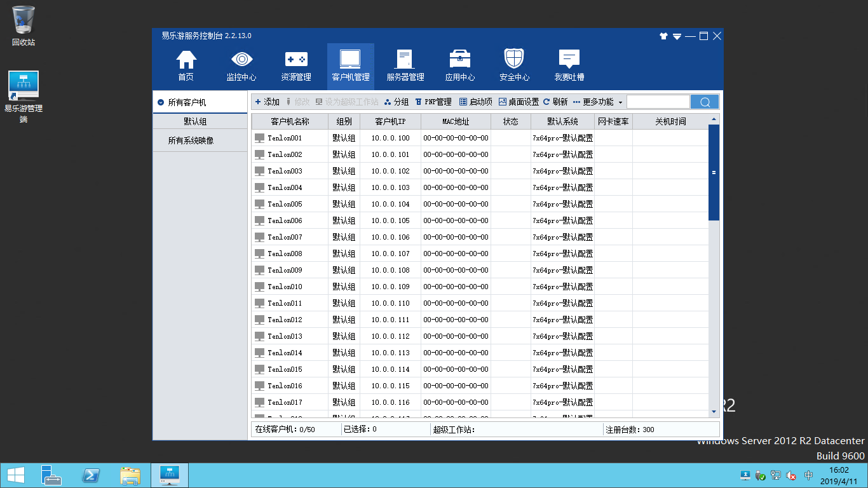Click IP address 10.0.0.112
Screen dimensions: 868x488
pos(390,336)
